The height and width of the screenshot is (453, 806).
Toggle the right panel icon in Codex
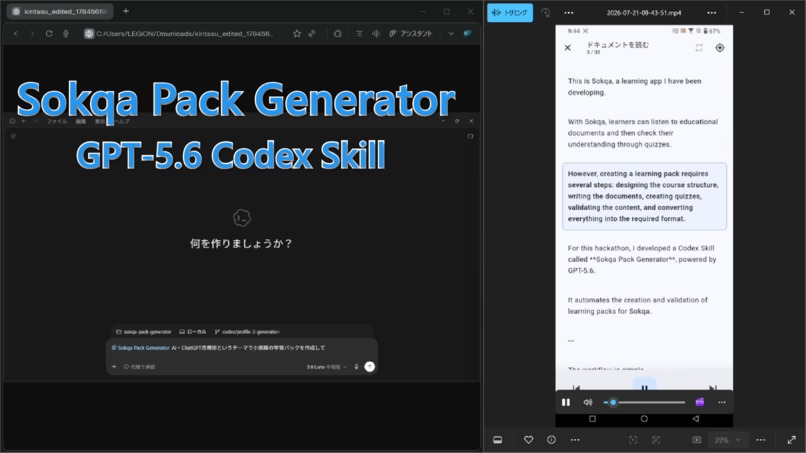tap(470, 136)
